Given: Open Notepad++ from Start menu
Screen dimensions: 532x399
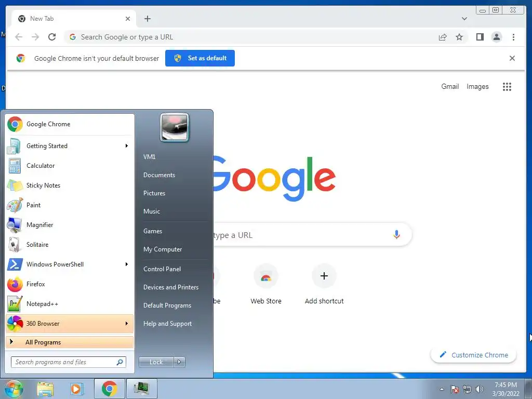Looking at the screenshot, I should pyautogui.click(x=70, y=303).
